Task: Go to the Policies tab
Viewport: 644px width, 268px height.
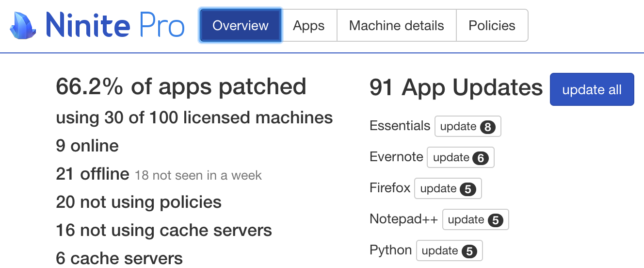Action: tap(492, 25)
